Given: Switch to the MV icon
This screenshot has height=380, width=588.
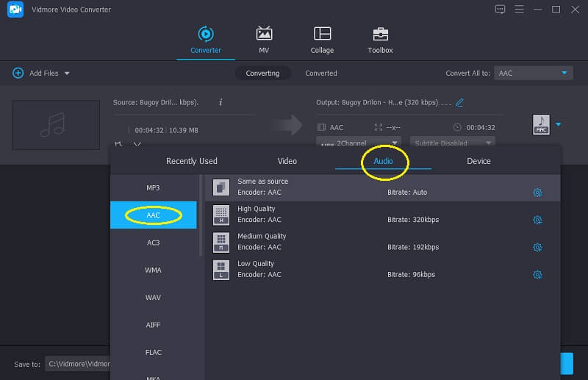Looking at the screenshot, I should coord(264,35).
